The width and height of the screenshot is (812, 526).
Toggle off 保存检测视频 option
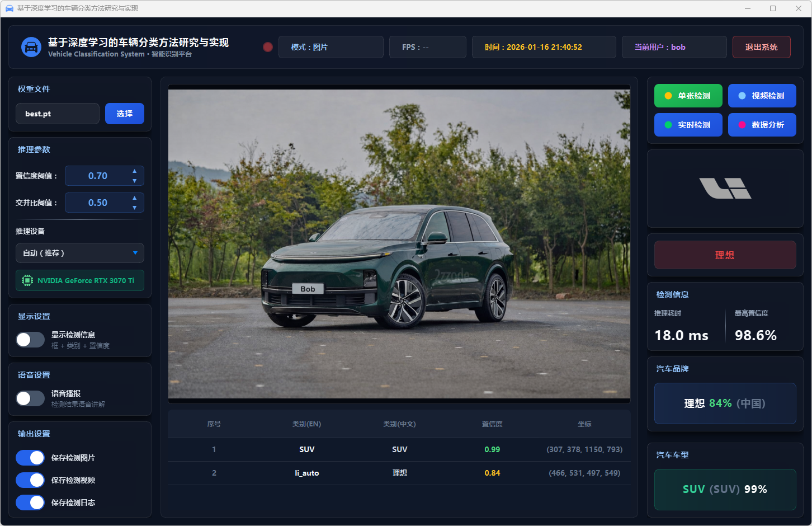click(30, 480)
